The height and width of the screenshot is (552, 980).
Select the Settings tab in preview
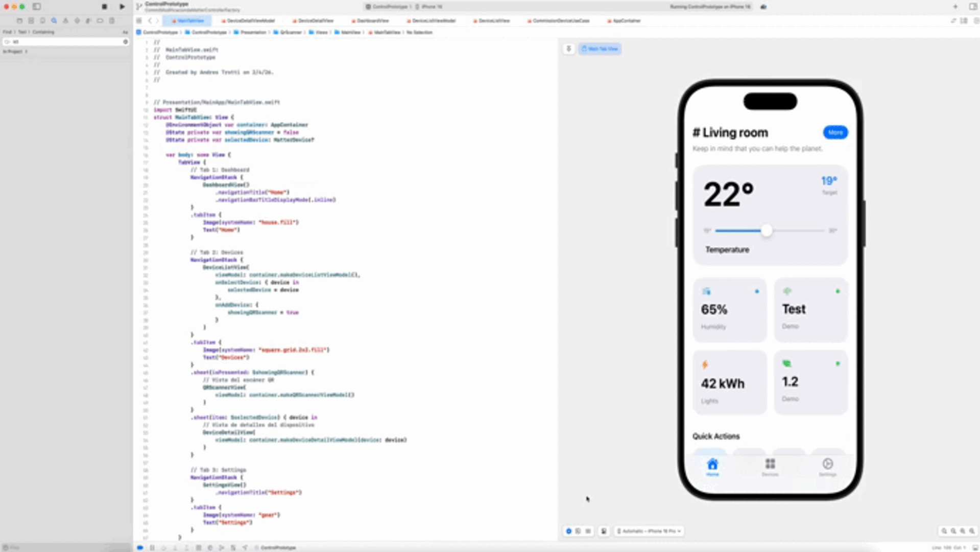828,467
